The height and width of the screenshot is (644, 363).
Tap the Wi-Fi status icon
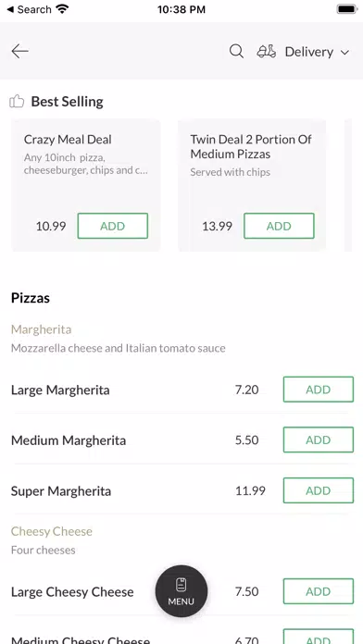click(x=62, y=9)
